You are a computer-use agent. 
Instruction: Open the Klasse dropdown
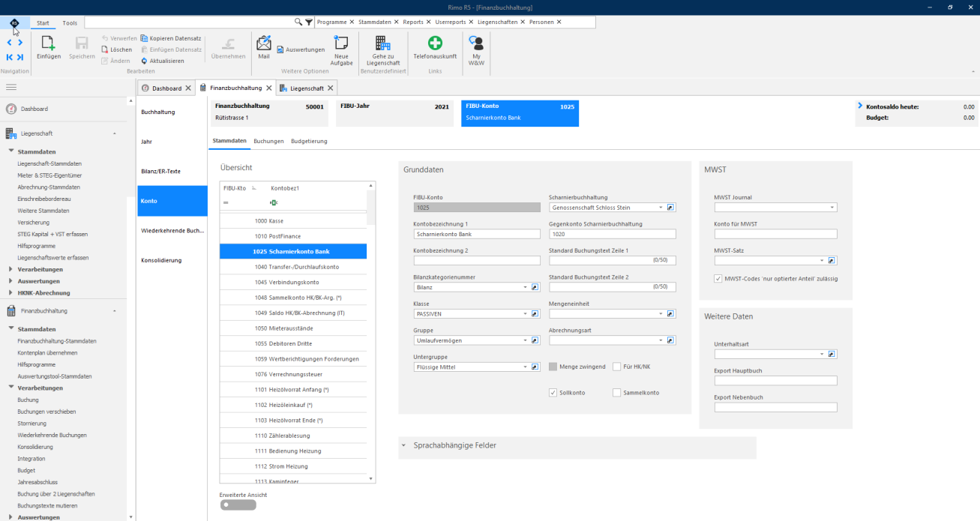(x=525, y=313)
